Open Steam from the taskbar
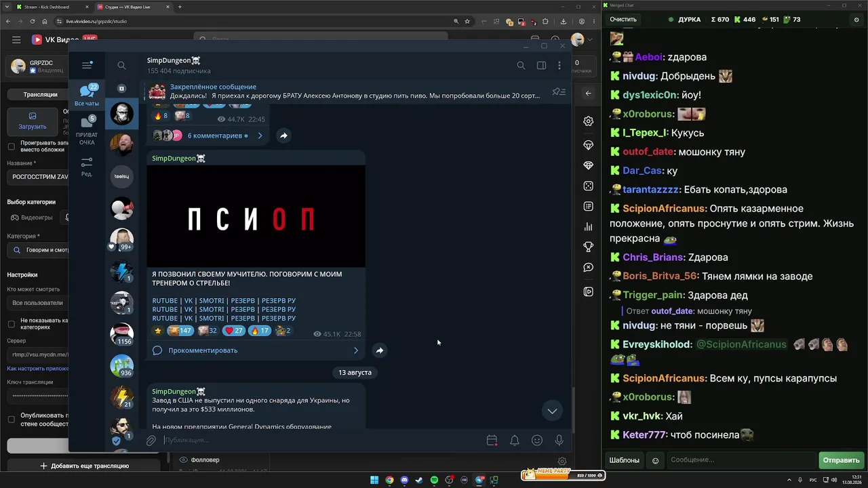 click(419, 481)
